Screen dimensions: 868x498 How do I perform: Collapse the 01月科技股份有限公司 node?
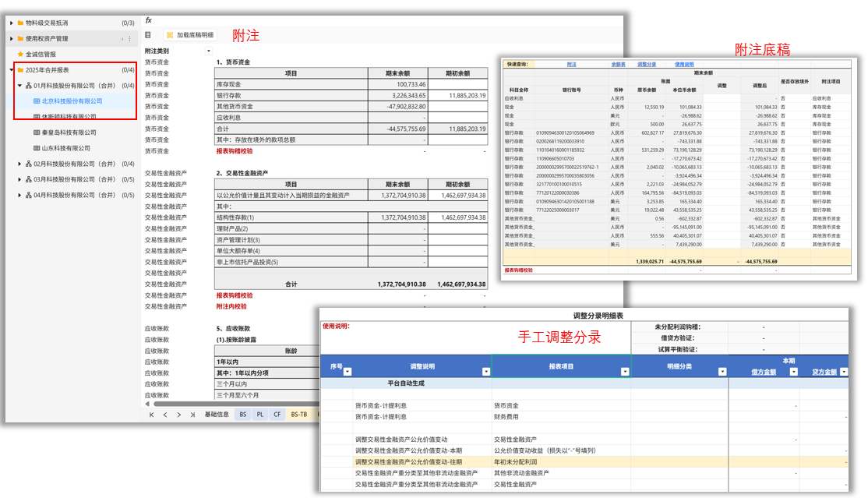tap(19, 86)
